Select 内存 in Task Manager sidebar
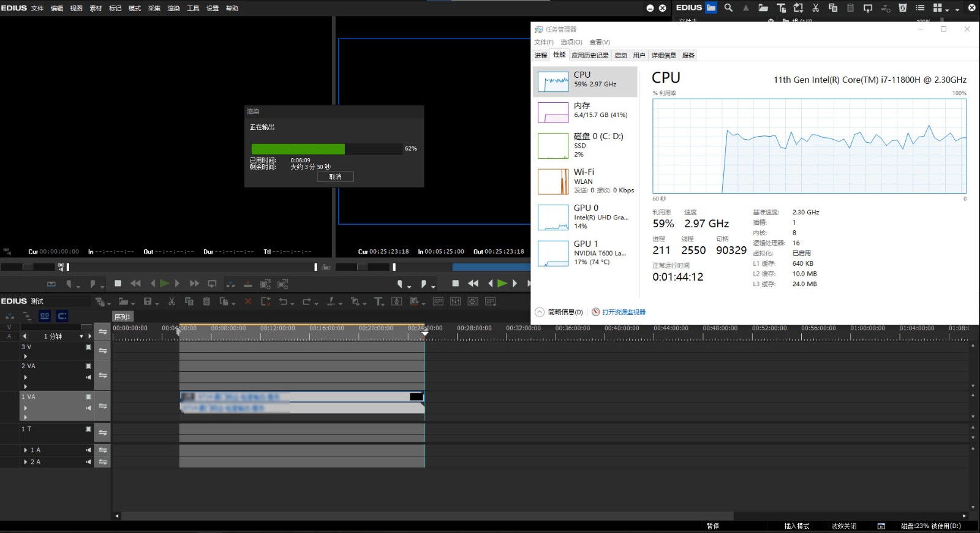The height and width of the screenshot is (533, 980). coord(585,112)
